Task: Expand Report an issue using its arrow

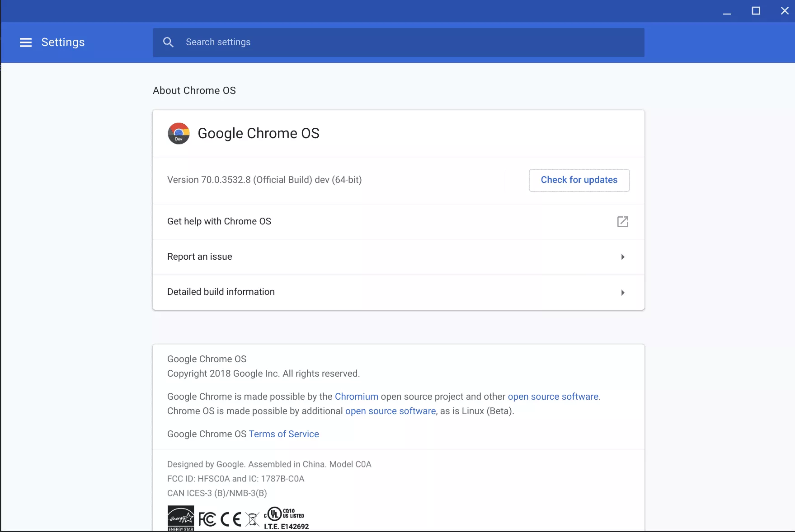Action: pos(622,257)
